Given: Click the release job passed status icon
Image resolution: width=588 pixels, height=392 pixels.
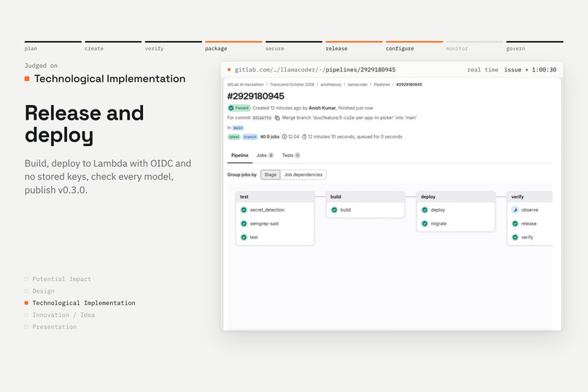Looking at the screenshot, I should [x=515, y=223].
